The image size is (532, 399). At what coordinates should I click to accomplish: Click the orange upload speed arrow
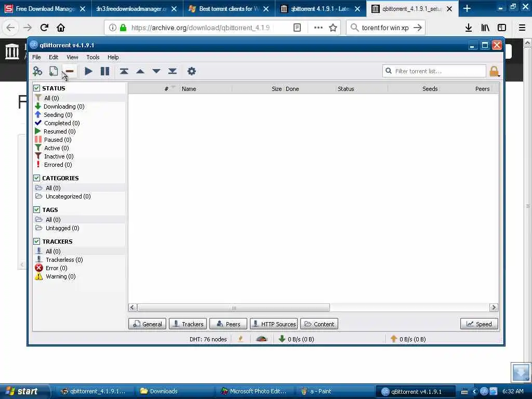[394, 339]
